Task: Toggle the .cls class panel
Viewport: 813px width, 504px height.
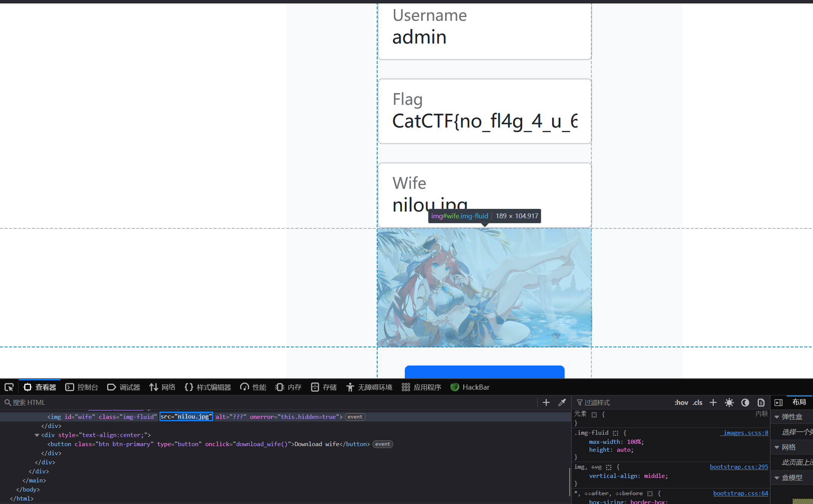Action: point(698,403)
